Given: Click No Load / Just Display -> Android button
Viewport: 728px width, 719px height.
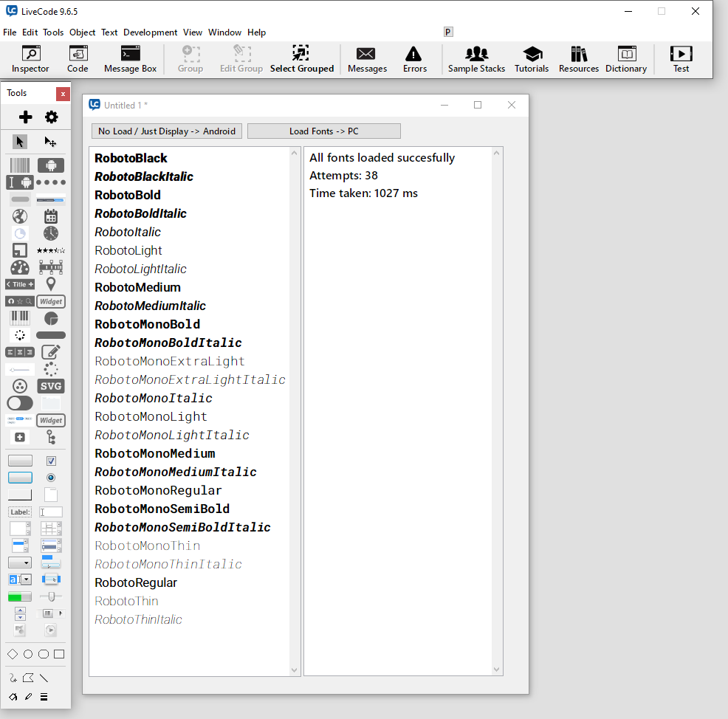Looking at the screenshot, I should click(x=167, y=131).
